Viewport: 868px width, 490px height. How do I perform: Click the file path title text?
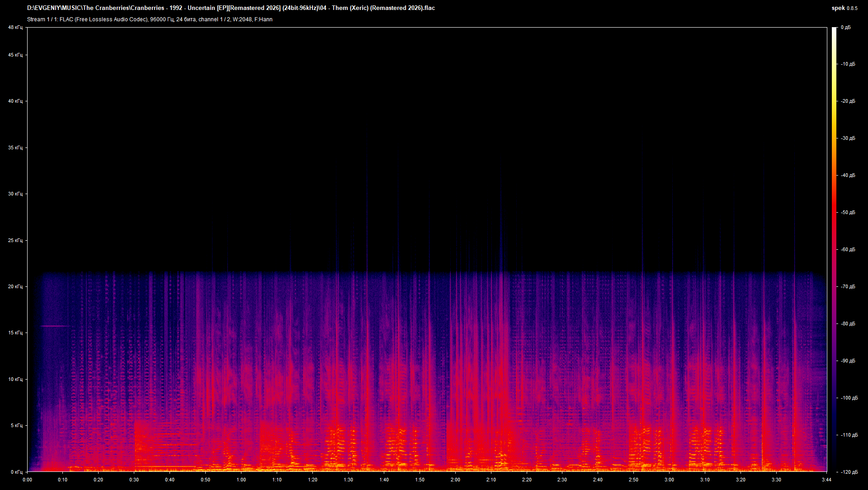point(231,8)
